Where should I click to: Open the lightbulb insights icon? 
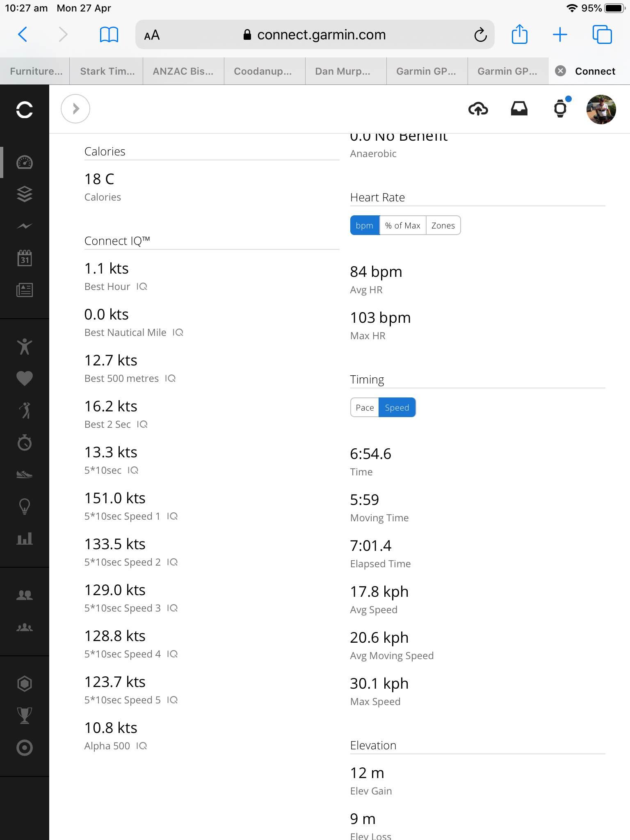pyautogui.click(x=25, y=507)
